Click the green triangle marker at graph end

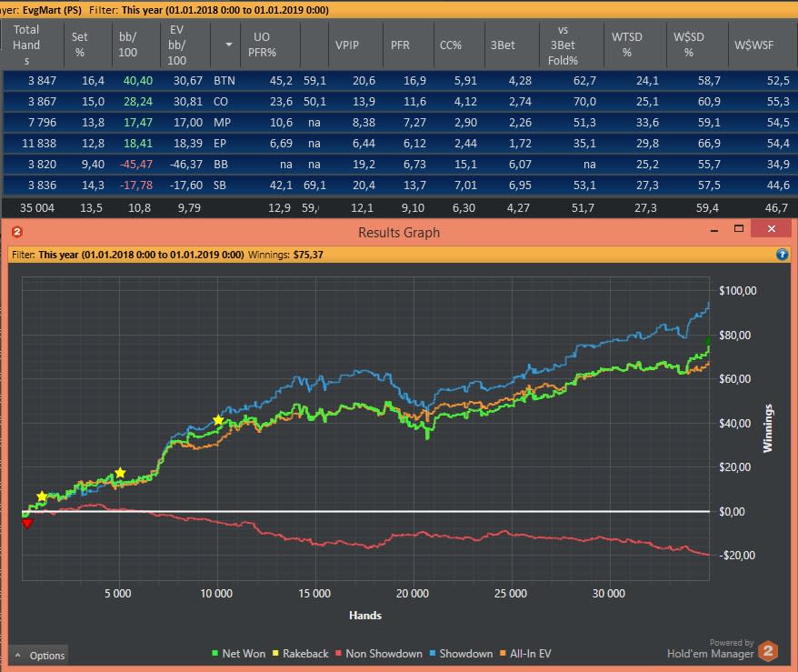point(707,341)
